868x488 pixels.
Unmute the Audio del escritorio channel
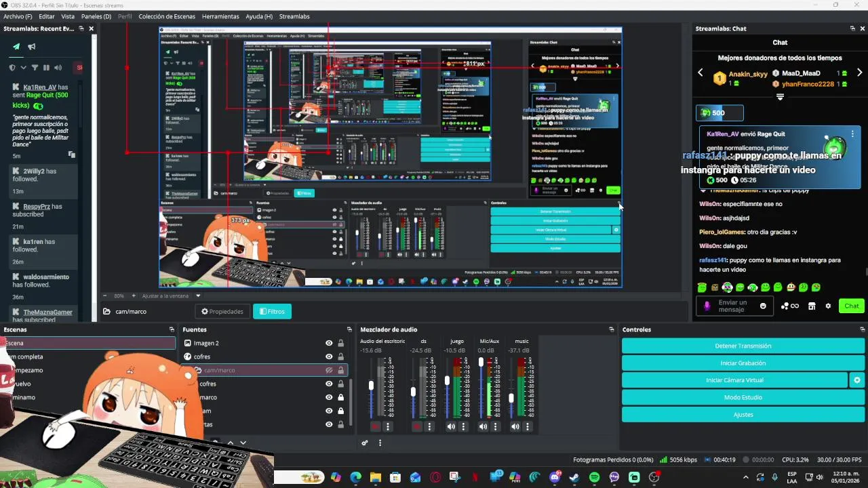(375, 426)
